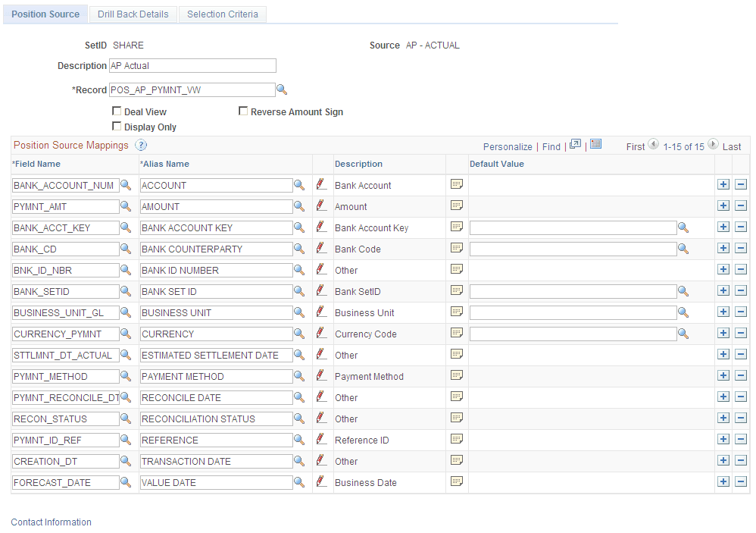Image resolution: width=756 pixels, height=533 pixels.
Task: Switch to the Drill Back Details tab
Action: (x=133, y=14)
